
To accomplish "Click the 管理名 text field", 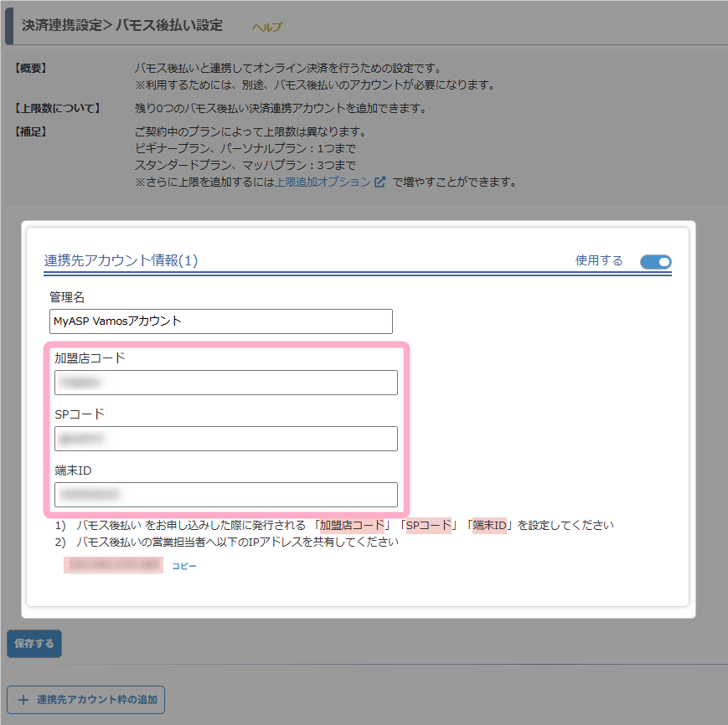I will (221, 321).
